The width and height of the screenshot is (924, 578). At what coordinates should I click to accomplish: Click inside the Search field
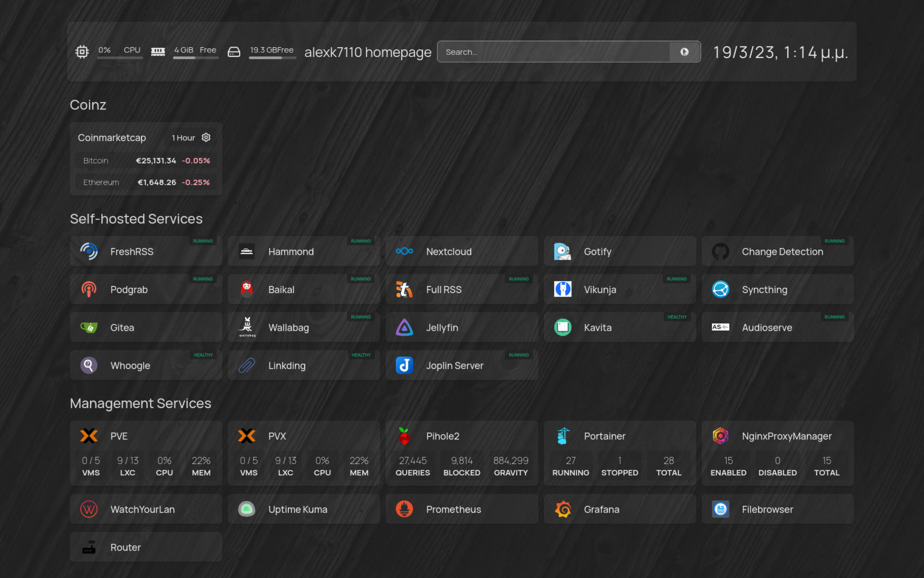(545, 52)
